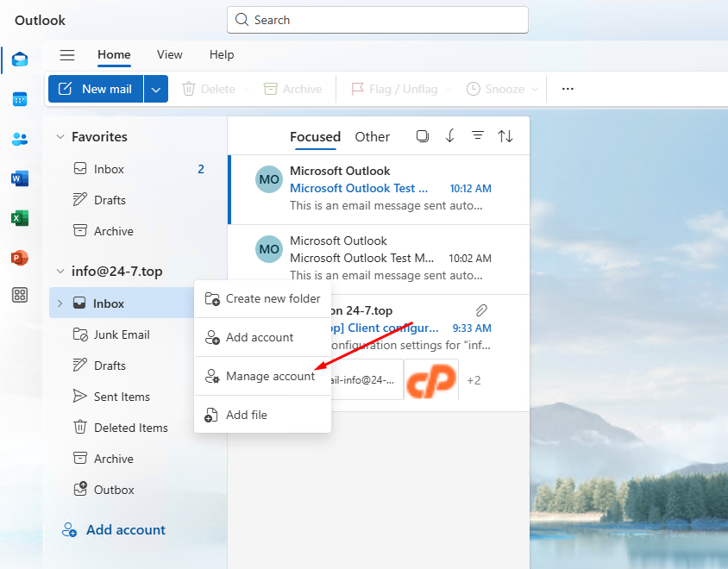Click the New mail button

[x=96, y=89]
